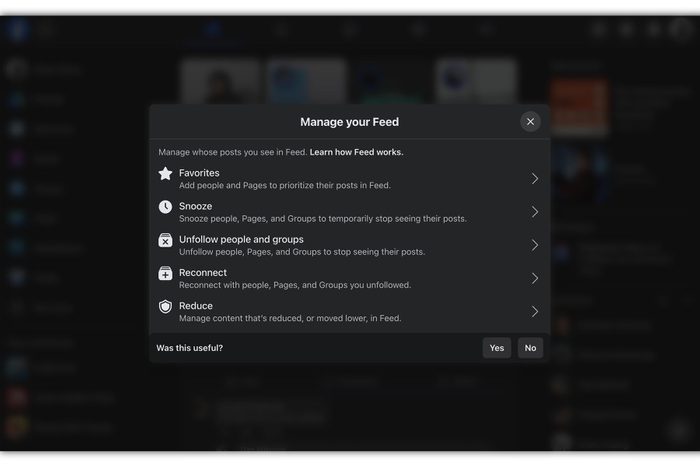Screen dimensions: 700x467
Task: Click the Snooze clock icon
Action: coord(165,207)
